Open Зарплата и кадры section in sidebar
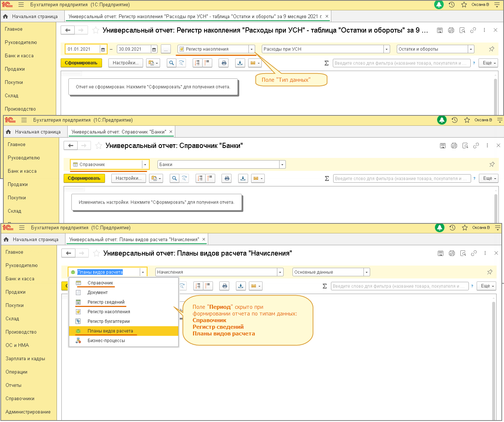Image resolution: width=504 pixels, height=422 pixels. coord(25,359)
